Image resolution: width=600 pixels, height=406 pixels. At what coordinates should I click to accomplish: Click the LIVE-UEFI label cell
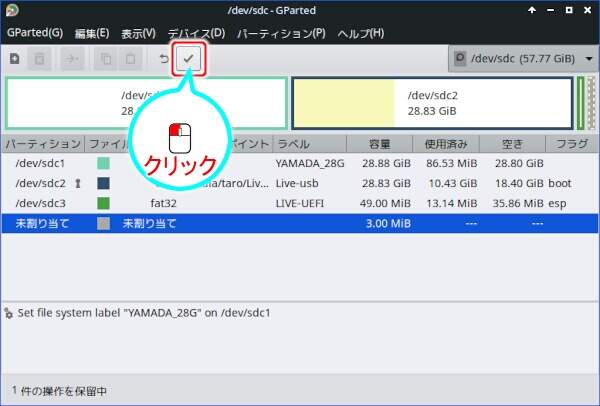pos(300,203)
